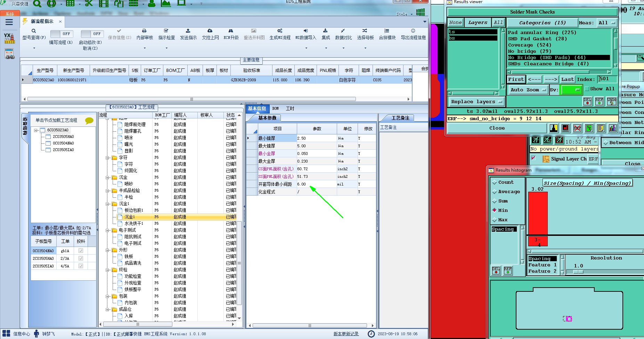Click the YX factory sidebar icon
This screenshot has width=644, height=339.
(x=9, y=38)
